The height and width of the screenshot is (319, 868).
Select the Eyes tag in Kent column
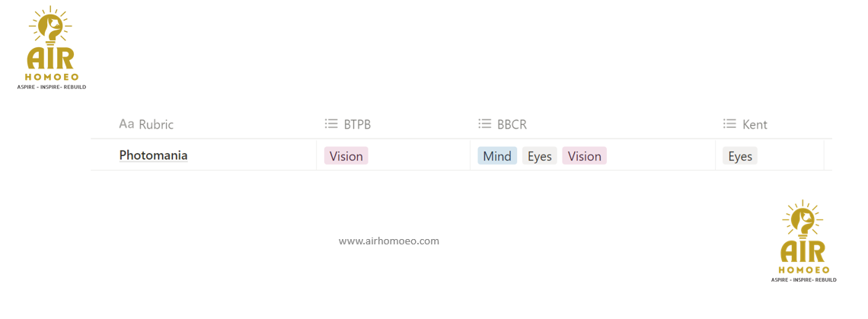739,156
